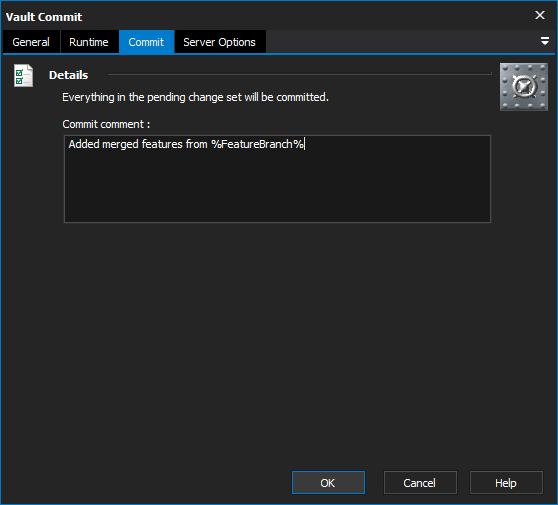Screen dimensions: 558x505
Task: Confirm the dialog with OK
Action: coord(328,483)
